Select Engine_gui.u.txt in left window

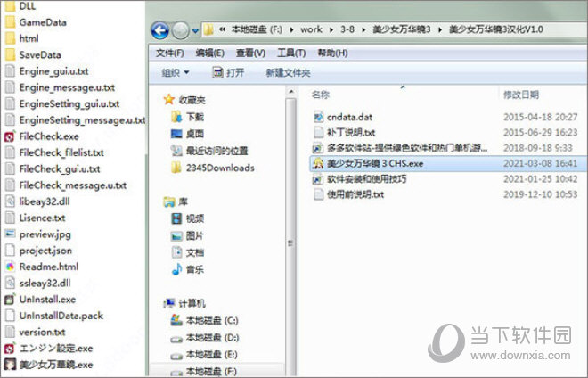[x=47, y=71]
